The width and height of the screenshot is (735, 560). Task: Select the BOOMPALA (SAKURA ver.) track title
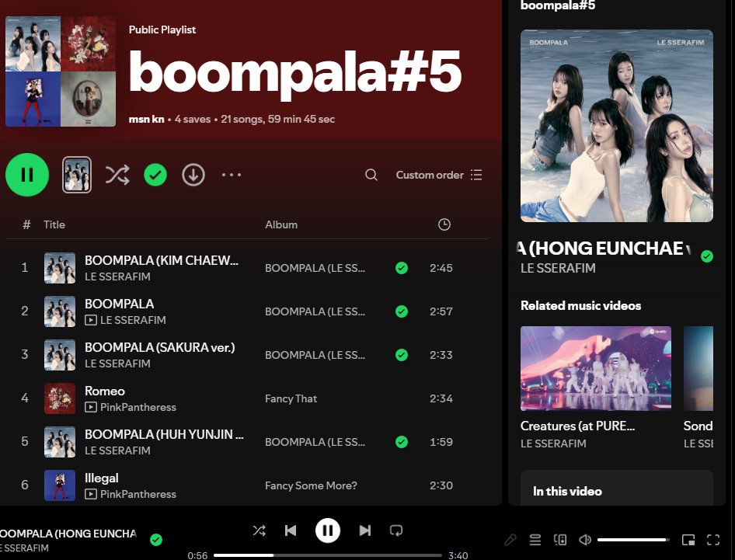[160, 347]
